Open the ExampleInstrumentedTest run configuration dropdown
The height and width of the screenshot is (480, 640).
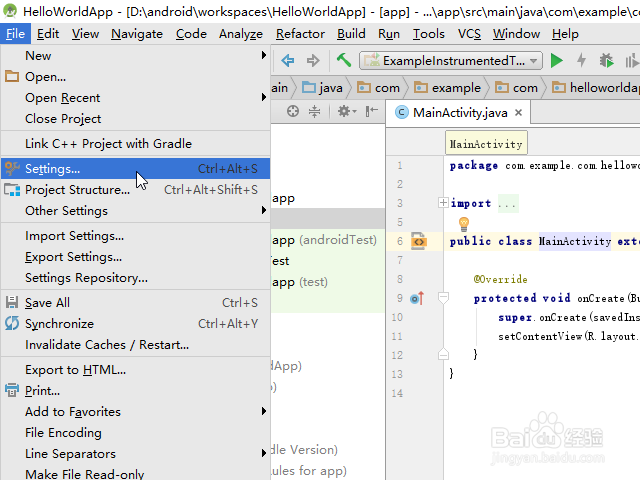[x=451, y=61]
